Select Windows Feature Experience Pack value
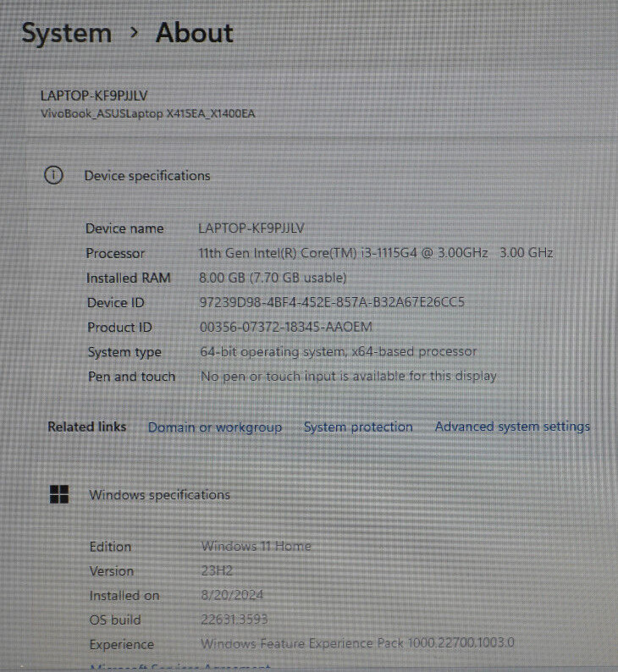 [357, 643]
